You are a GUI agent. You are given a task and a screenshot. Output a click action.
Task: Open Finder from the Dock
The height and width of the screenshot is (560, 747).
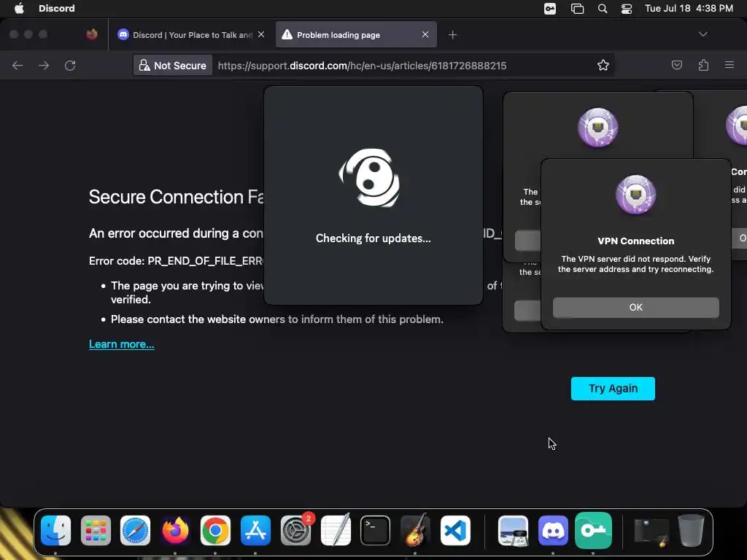click(x=55, y=531)
